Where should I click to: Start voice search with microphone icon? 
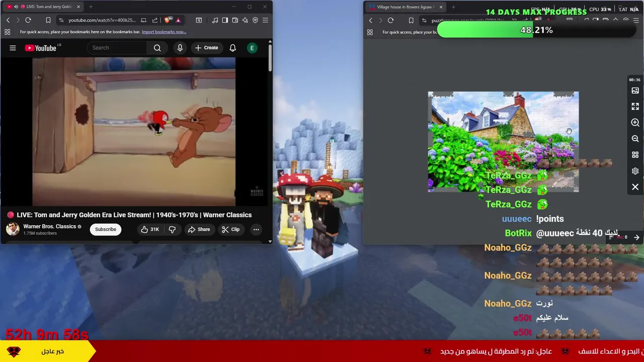tap(180, 48)
